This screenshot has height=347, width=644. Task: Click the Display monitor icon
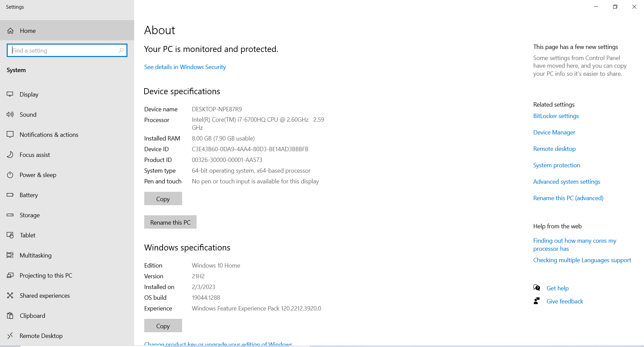pos(10,94)
